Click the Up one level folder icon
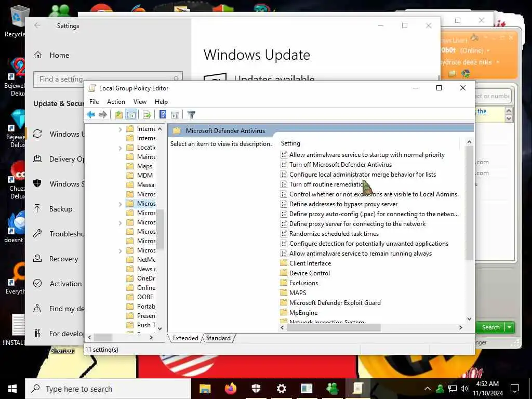 pos(119,115)
